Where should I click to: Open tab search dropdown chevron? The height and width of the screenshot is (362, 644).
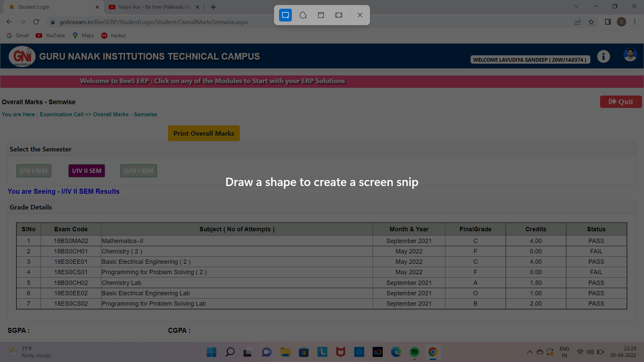(577, 6)
